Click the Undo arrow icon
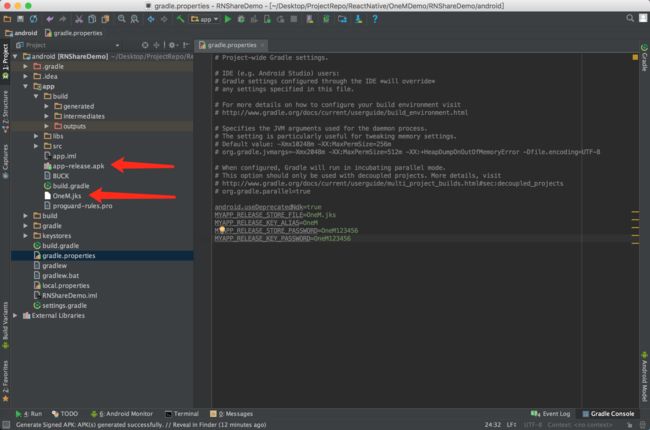The width and height of the screenshot is (650, 430). pos(50,19)
